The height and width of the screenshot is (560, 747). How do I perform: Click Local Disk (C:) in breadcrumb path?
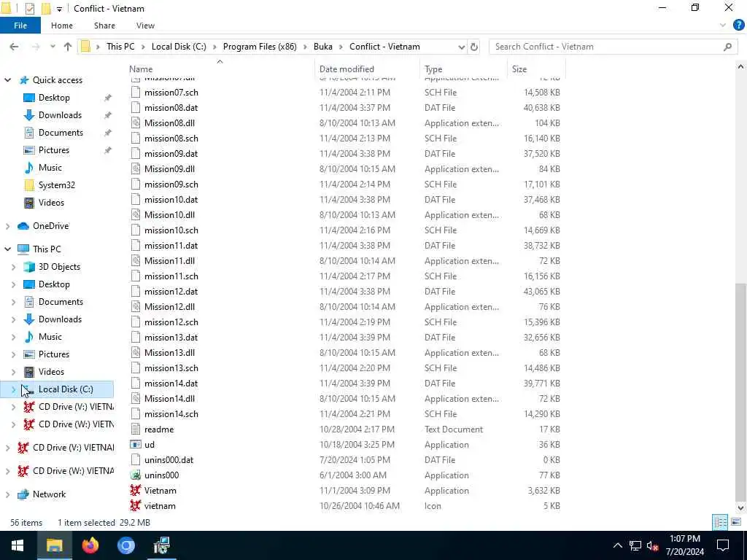pyautogui.click(x=179, y=47)
